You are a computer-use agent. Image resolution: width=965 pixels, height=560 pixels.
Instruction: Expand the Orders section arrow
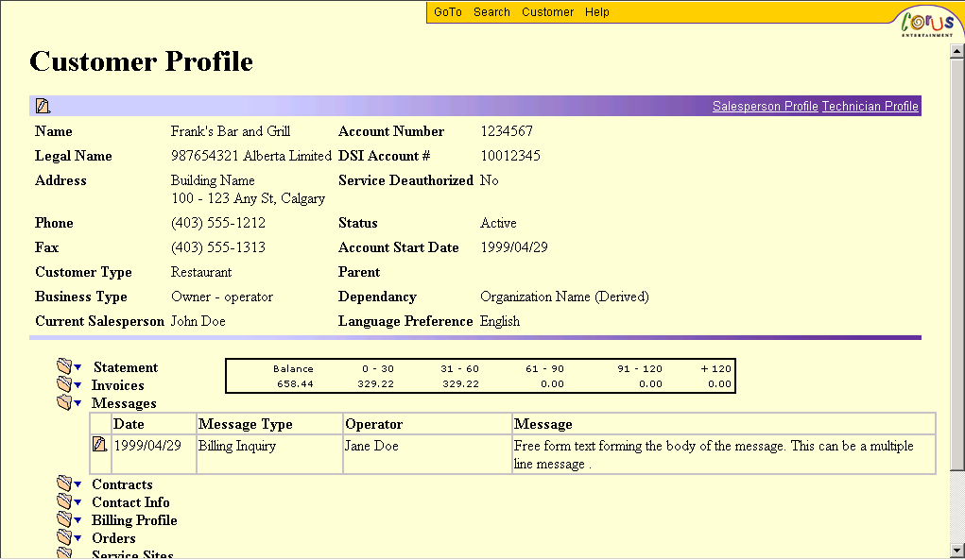(x=78, y=538)
